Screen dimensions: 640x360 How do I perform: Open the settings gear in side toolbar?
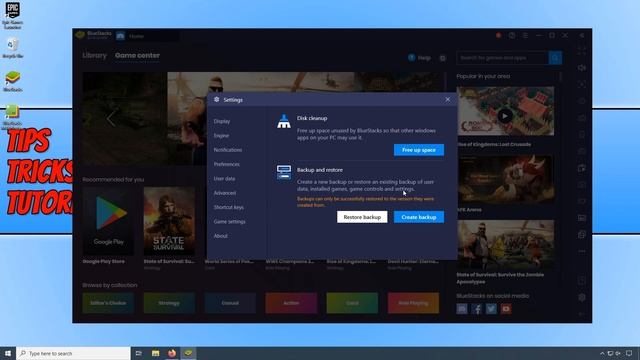(x=582, y=298)
